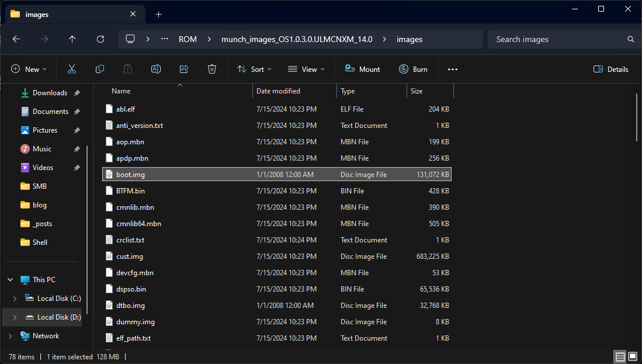Open a new tab with plus button

[x=158, y=14]
